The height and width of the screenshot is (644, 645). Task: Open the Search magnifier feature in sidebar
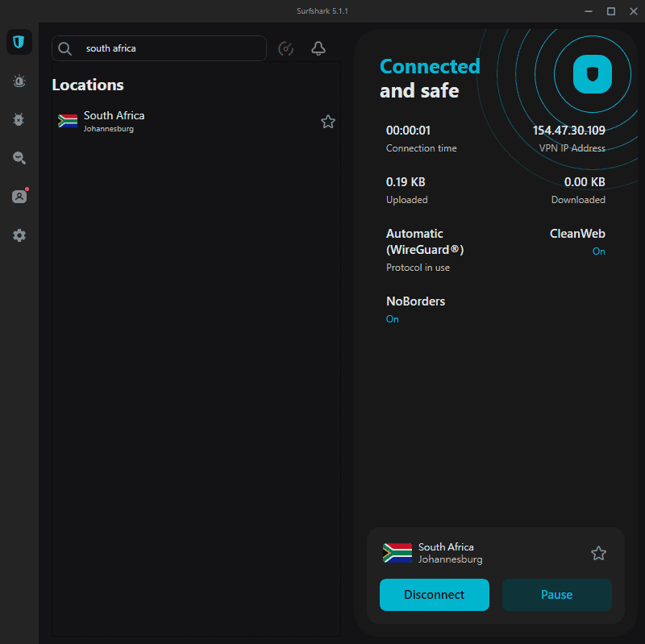(x=19, y=158)
